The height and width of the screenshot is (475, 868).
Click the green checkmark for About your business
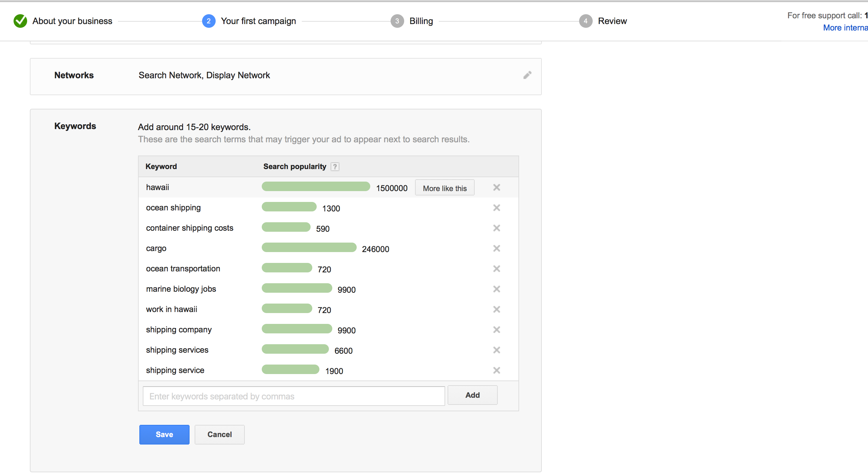[x=20, y=21]
